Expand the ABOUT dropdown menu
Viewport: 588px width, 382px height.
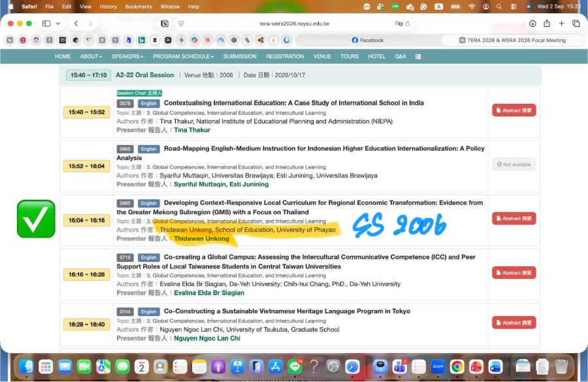(x=91, y=56)
